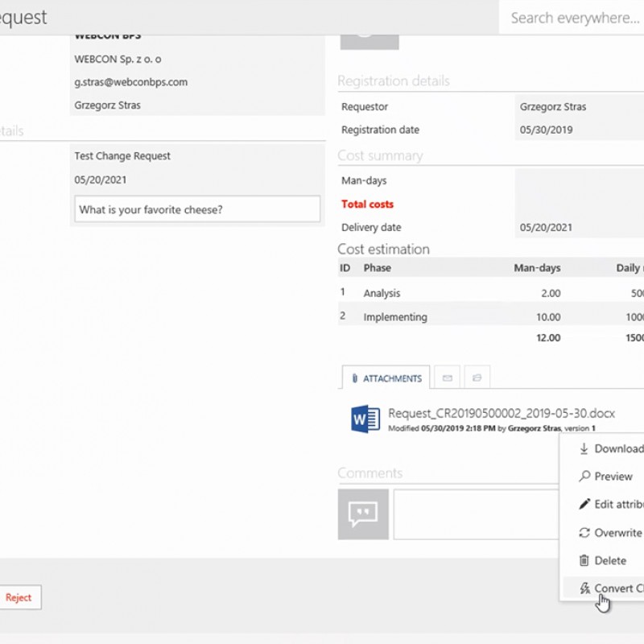Select Delete in the attachment context menu
Image resolution: width=644 pixels, height=644 pixels.
click(610, 560)
